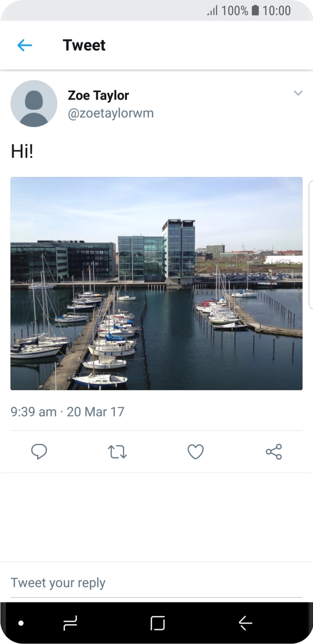Tap the Tweet header title

tap(84, 45)
